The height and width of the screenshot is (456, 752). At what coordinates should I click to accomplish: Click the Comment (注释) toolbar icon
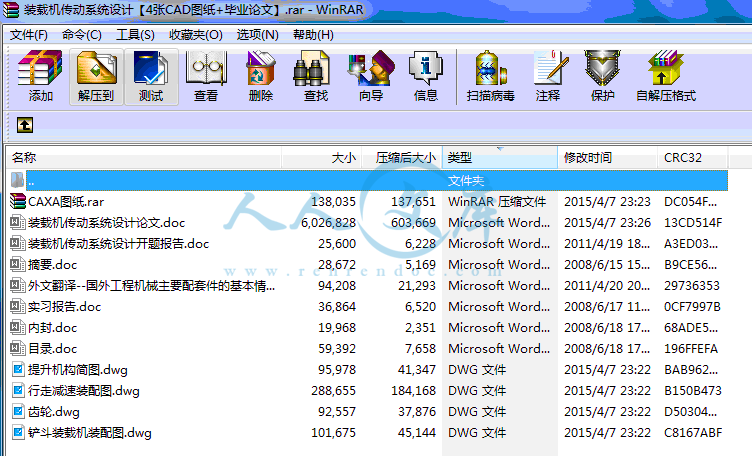(550, 68)
